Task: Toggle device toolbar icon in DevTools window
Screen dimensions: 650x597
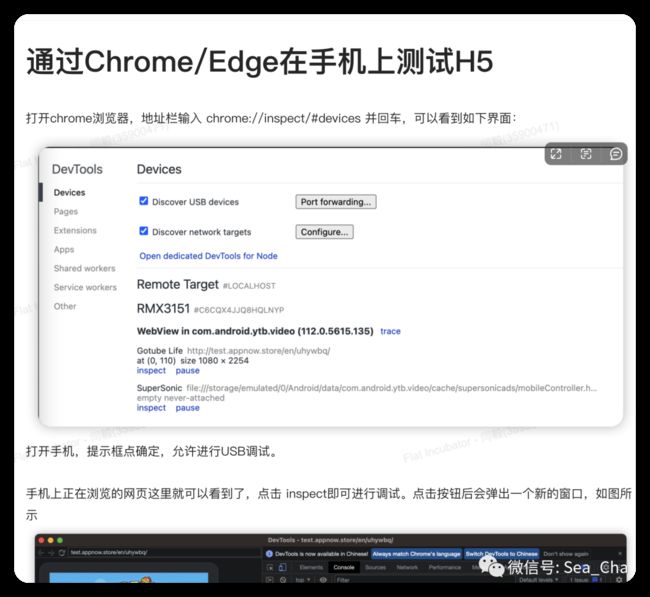Action: pyautogui.click(x=282, y=568)
